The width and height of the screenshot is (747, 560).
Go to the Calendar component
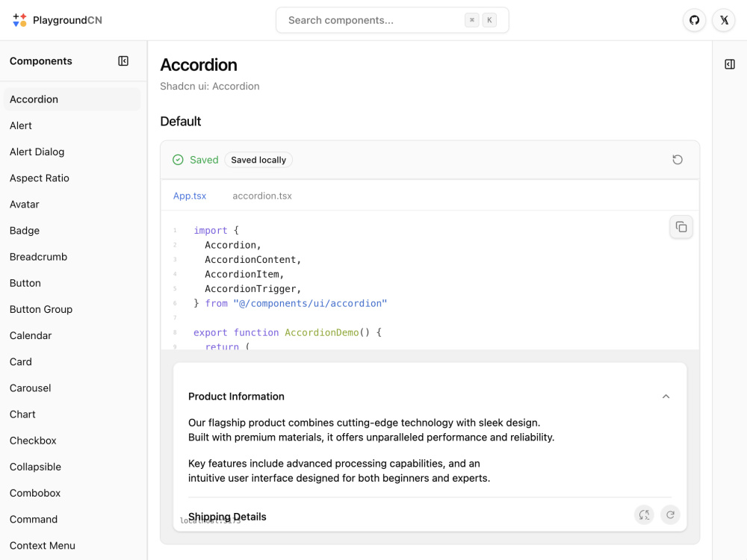click(x=72, y=335)
